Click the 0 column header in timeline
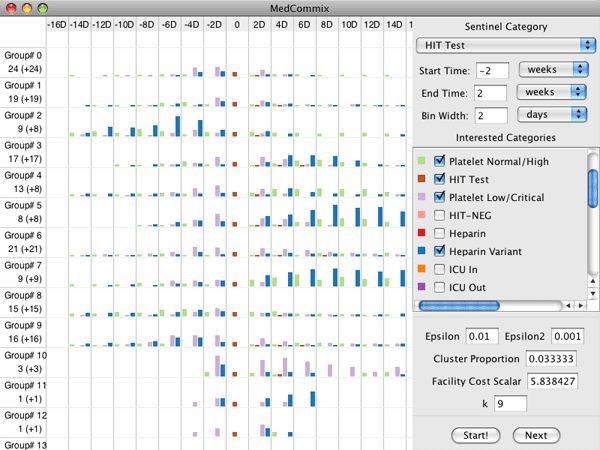This screenshot has width=600, height=450. [x=237, y=24]
